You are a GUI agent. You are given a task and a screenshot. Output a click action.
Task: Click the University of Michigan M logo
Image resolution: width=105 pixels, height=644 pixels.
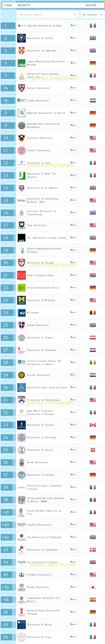[22, 300]
